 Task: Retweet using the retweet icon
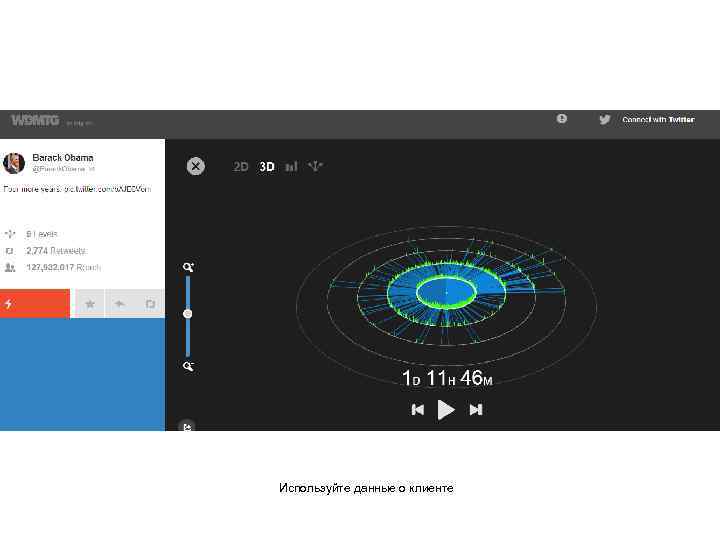pyautogui.click(x=150, y=304)
